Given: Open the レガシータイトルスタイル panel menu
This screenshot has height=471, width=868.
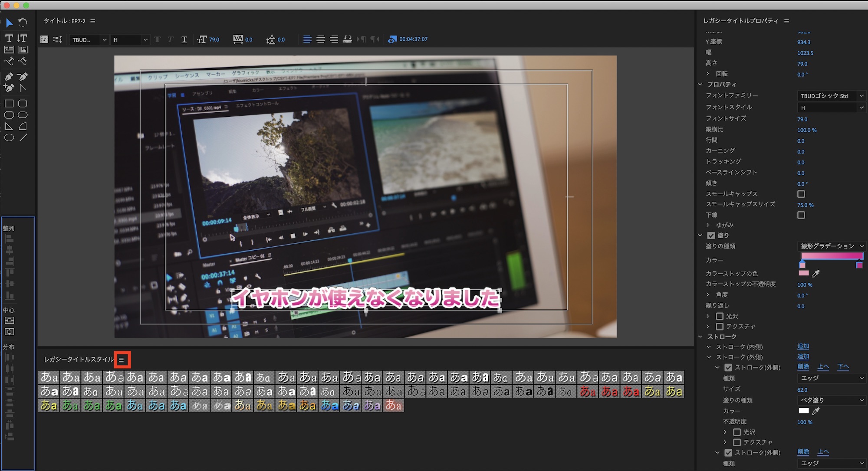Looking at the screenshot, I should coord(122,360).
